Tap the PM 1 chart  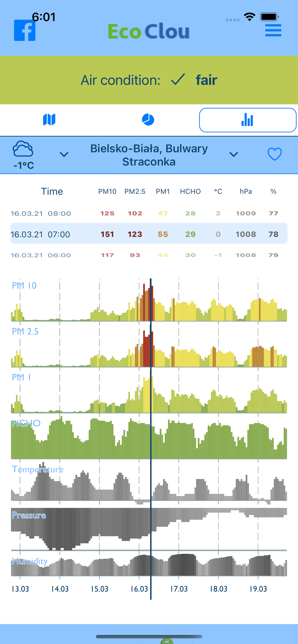tap(149, 392)
